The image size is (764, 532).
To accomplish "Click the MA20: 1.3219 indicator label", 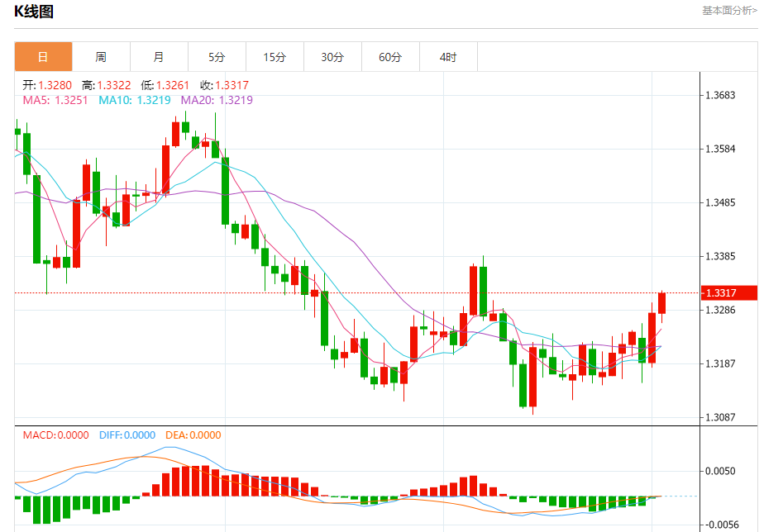I will tap(217, 100).
